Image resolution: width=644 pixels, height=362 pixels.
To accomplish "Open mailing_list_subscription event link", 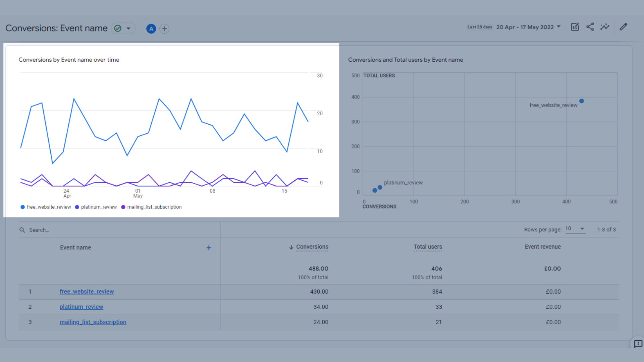I will pyautogui.click(x=93, y=322).
